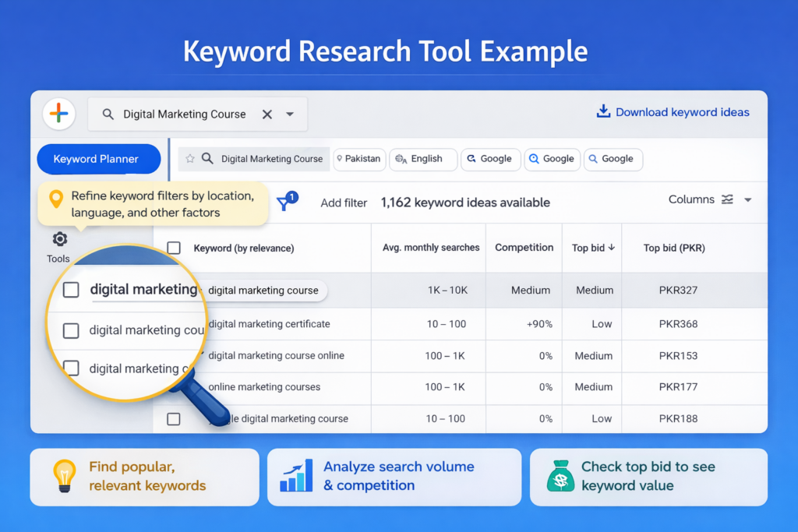Click the download icon beside keyword ideas

click(603, 111)
